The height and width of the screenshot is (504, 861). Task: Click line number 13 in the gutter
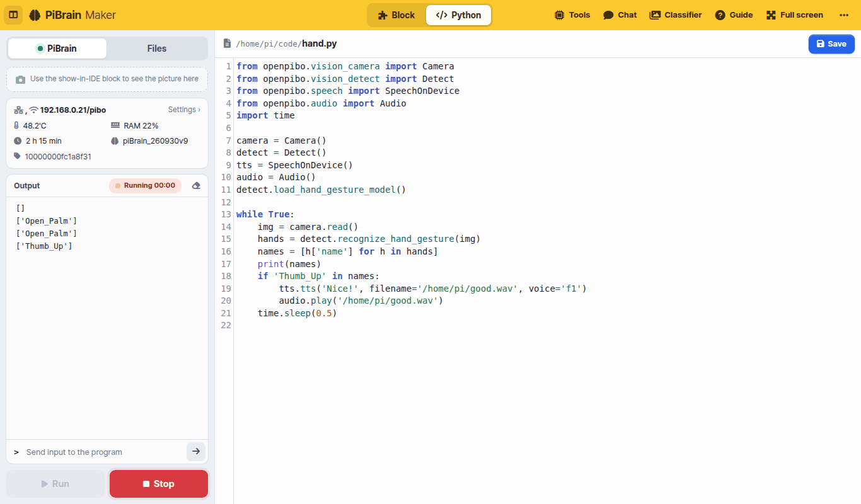(227, 214)
